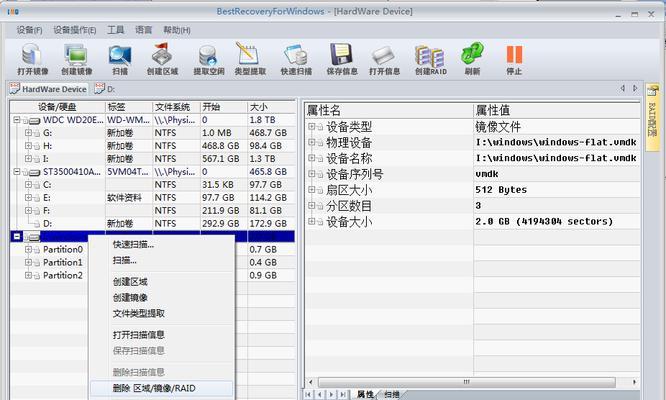Open the 帮助(H) menu
This screenshot has width=666, height=400.
coord(177,30)
